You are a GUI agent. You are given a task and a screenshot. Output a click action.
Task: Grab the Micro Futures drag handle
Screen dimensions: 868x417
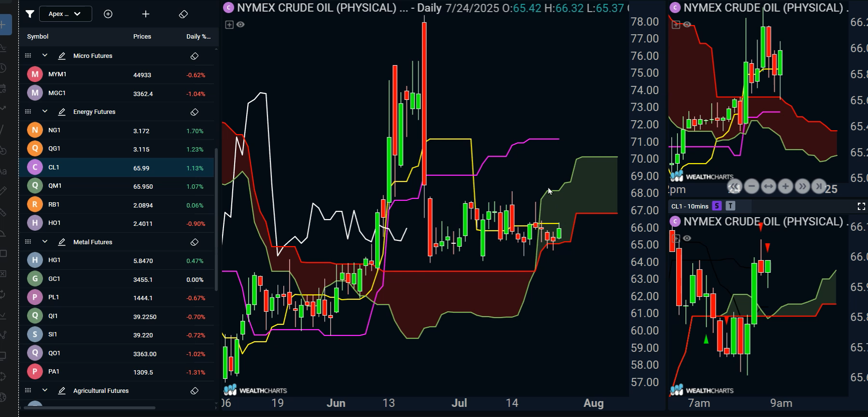coord(28,56)
